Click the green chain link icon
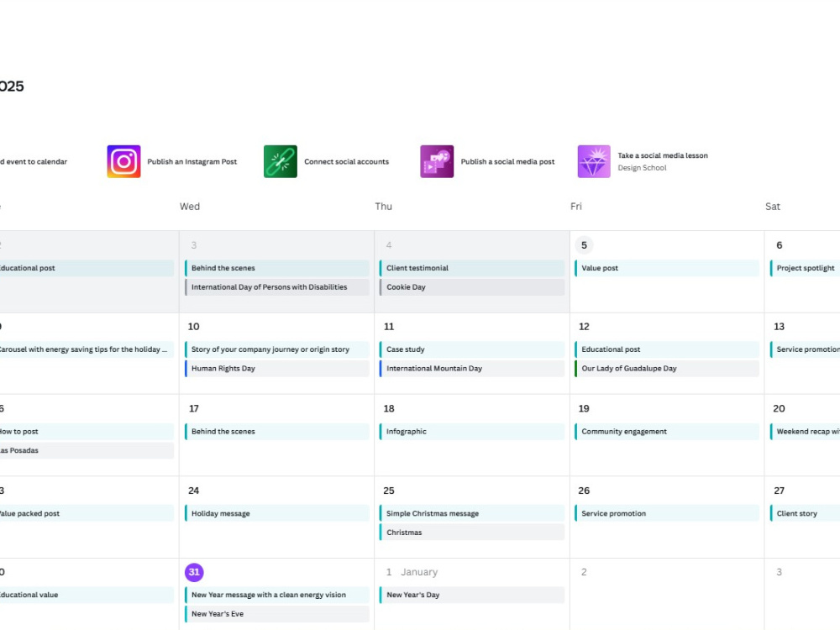Viewport: 840px width, 630px height. pyautogui.click(x=281, y=161)
